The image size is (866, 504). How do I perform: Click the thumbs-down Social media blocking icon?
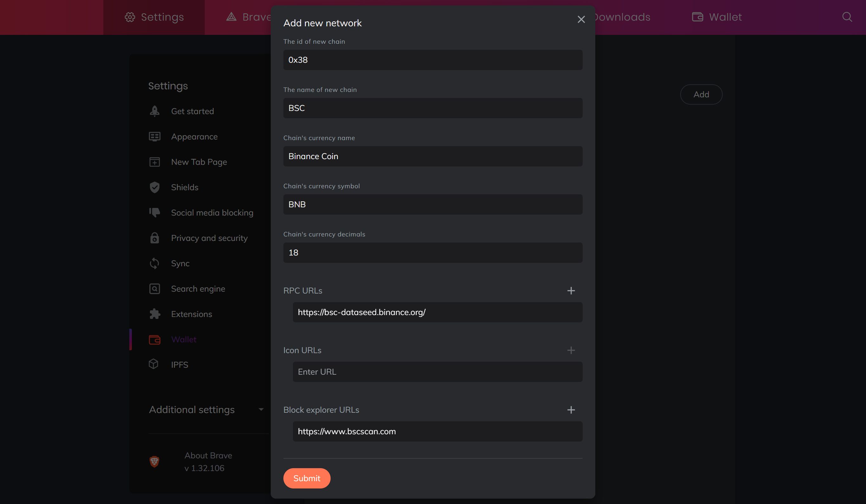click(x=155, y=212)
